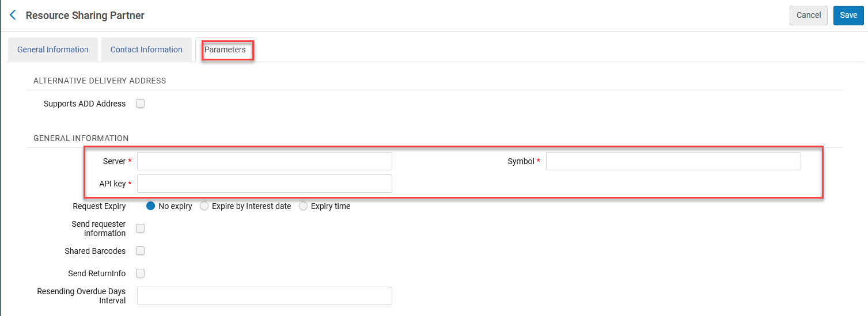Click the back arrow icon

click(x=13, y=15)
